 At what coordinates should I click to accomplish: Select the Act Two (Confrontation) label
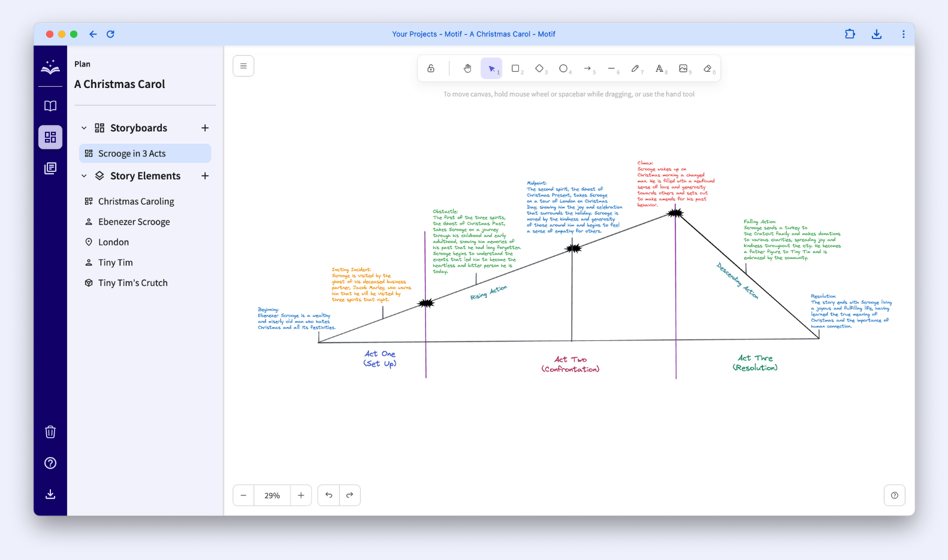570,364
